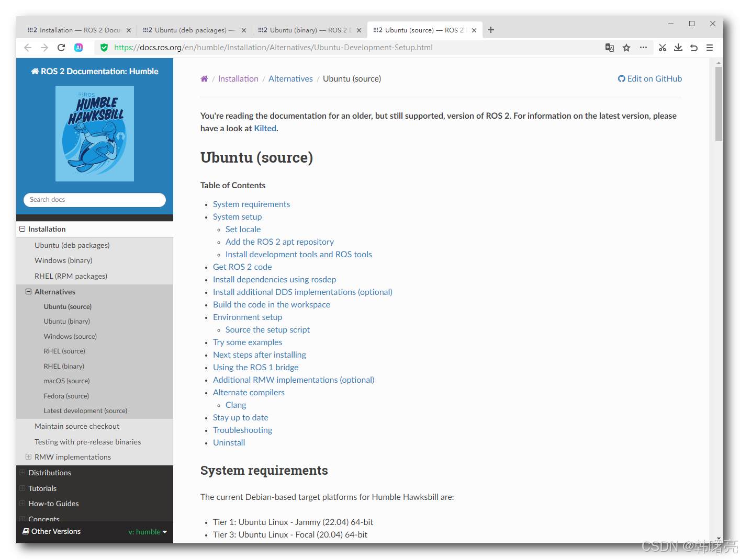The width and height of the screenshot is (740, 560).
Task: Click the Humble Hawksbill logo image
Action: tap(95, 133)
